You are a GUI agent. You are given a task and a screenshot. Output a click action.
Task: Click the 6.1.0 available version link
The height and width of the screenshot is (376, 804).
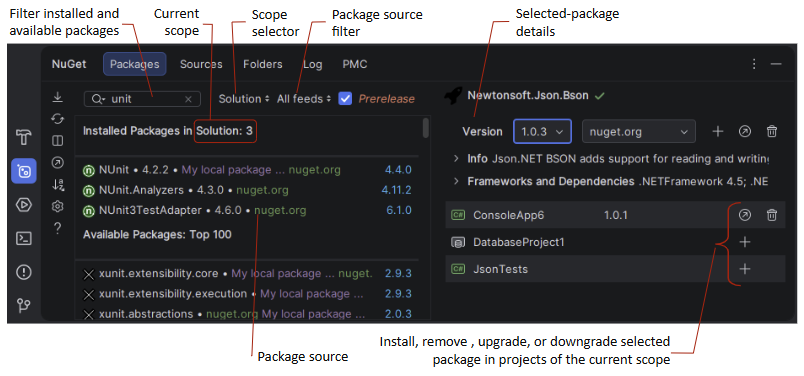pyautogui.click(x=398, y=210)
